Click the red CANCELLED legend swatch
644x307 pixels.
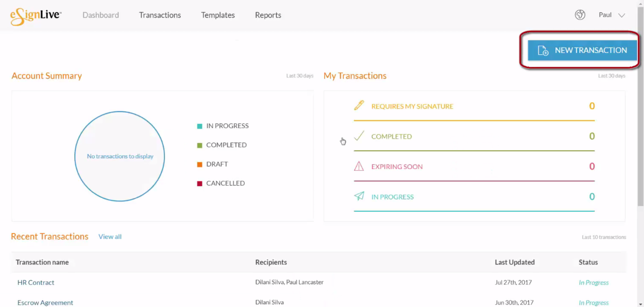199,184
